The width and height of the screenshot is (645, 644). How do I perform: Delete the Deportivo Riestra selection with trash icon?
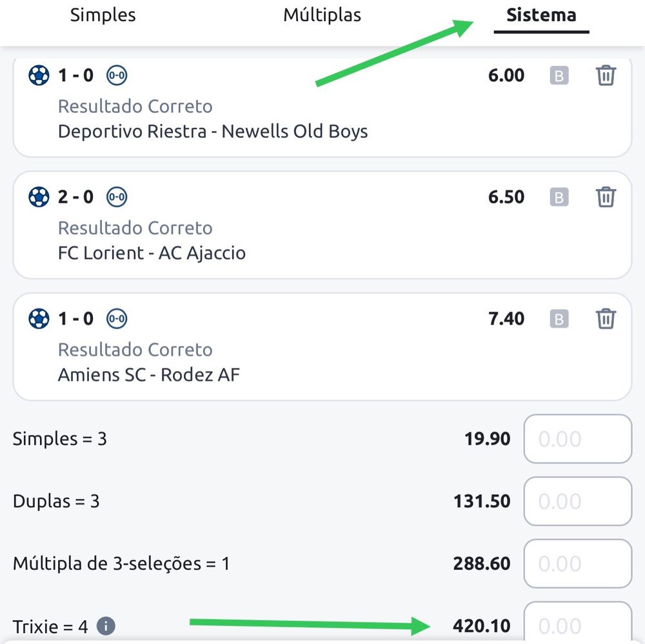[606, 75]
